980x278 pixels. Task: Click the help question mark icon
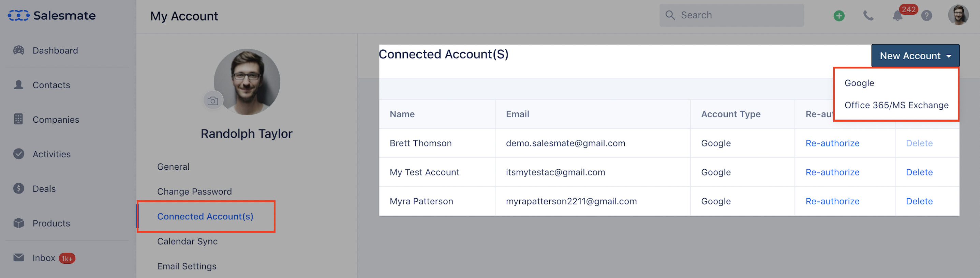[926, 16]
